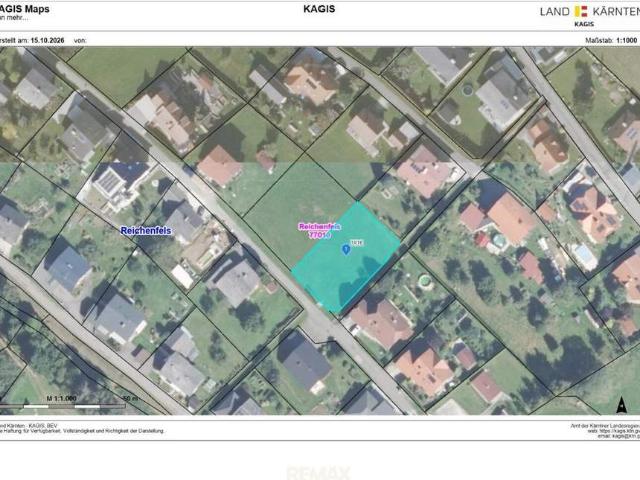Click the round trampoline in the garden
The width and height of the screenshot is (640, 480).
click(x=467, y=89)
